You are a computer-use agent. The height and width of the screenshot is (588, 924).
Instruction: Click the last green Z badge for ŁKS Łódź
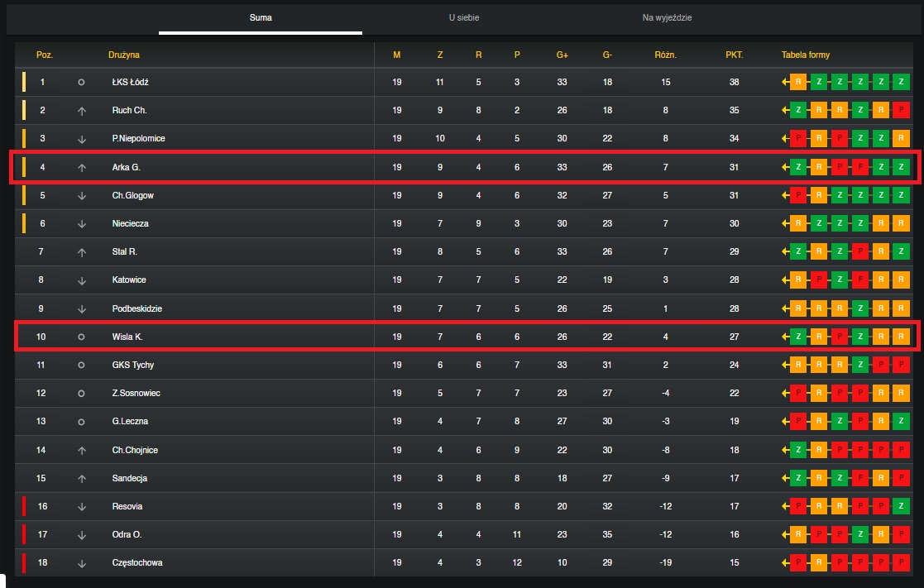901,82
